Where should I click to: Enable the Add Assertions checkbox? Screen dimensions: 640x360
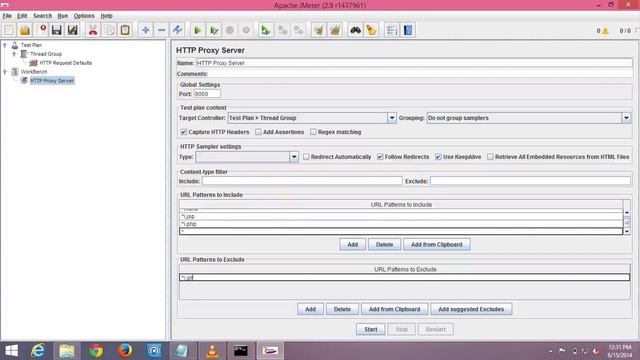[258, 132]
